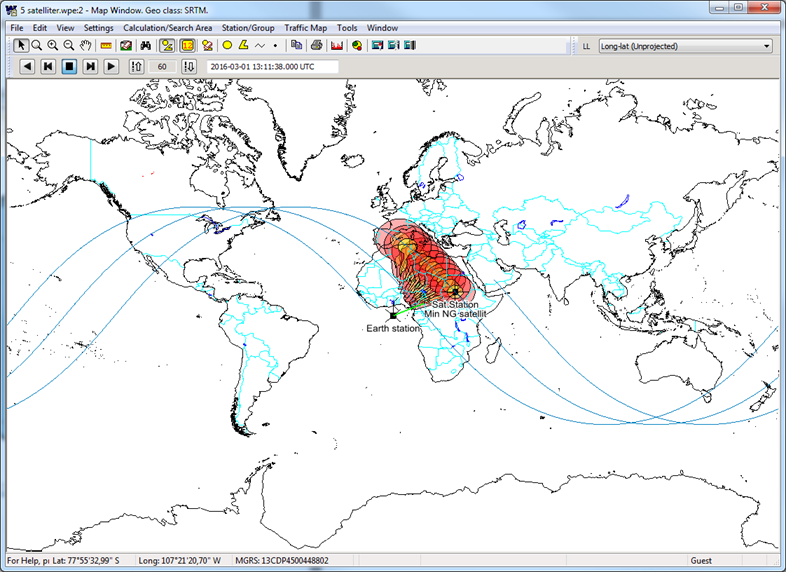Open the Traffic Map menu

[x=305, y=28]
